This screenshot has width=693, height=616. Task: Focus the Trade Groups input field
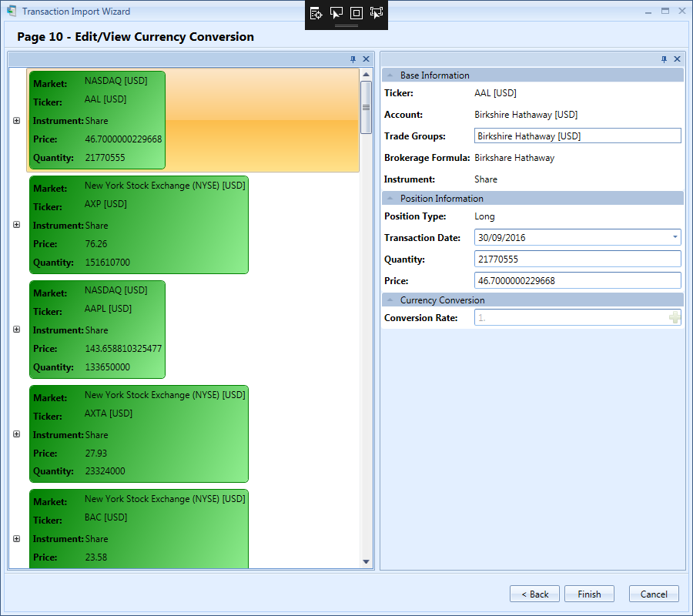pos(577,136)
